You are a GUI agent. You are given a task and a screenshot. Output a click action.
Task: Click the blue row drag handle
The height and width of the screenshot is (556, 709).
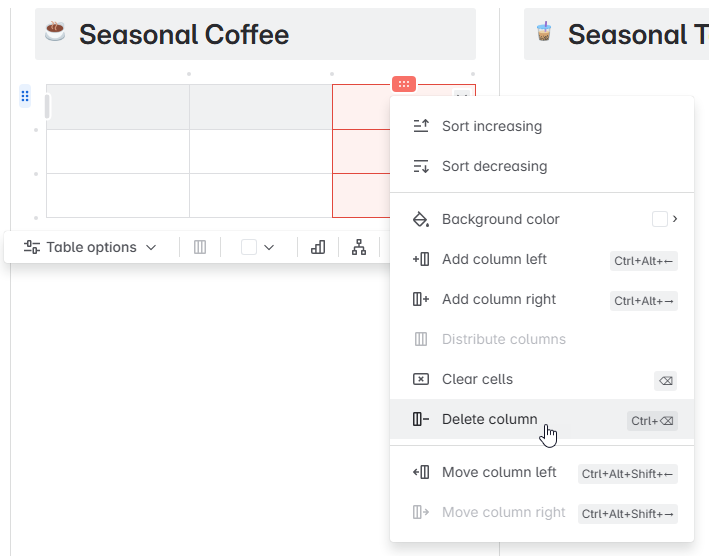click(x=25, y=96)
